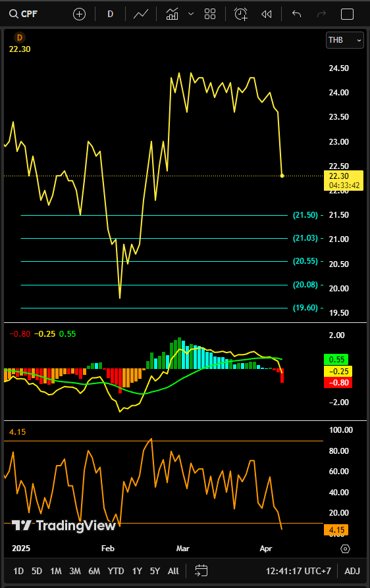The height and width of the screenshot is (588, 370).
Task: Open the TradingView logo link
Action: coord(63,526)
